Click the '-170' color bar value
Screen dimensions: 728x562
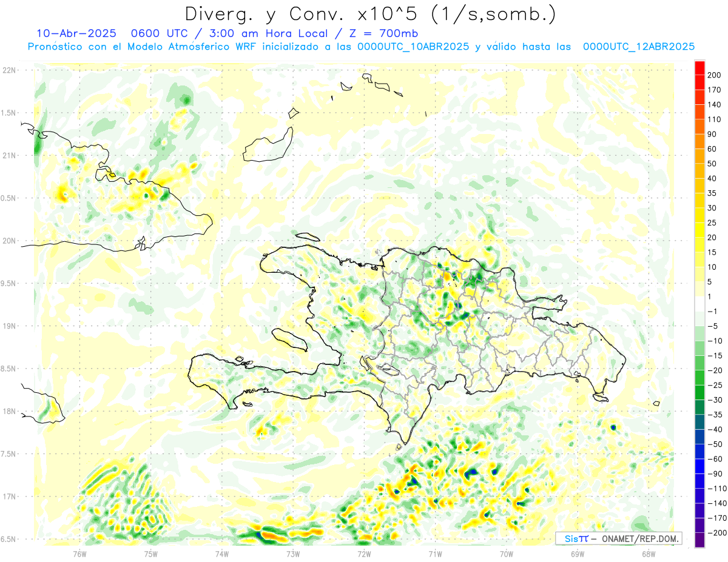click(718, 518)
